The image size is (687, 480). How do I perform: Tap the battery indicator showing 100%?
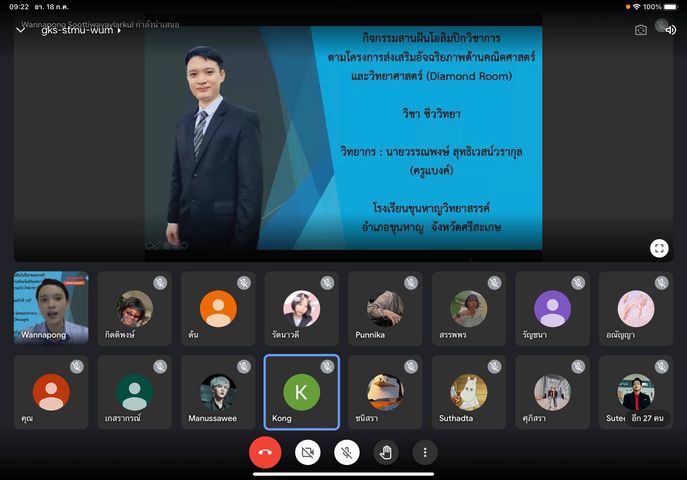(x=660, y=7)
